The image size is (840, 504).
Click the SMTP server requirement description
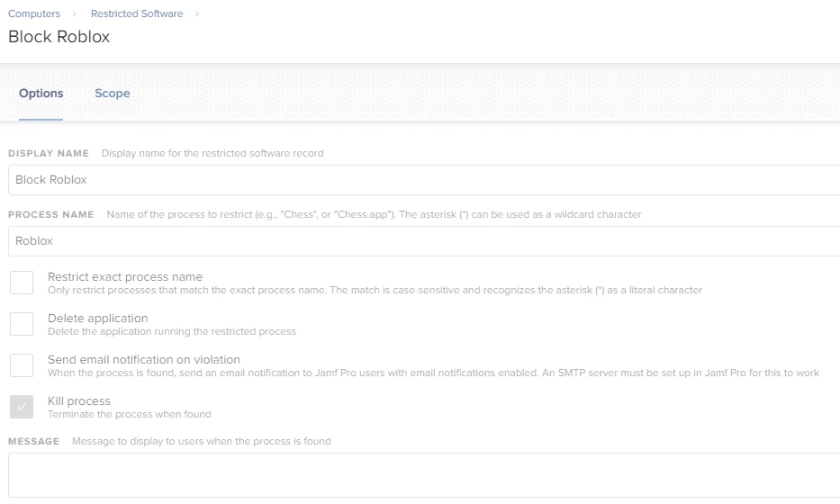(x=433, y=373)
